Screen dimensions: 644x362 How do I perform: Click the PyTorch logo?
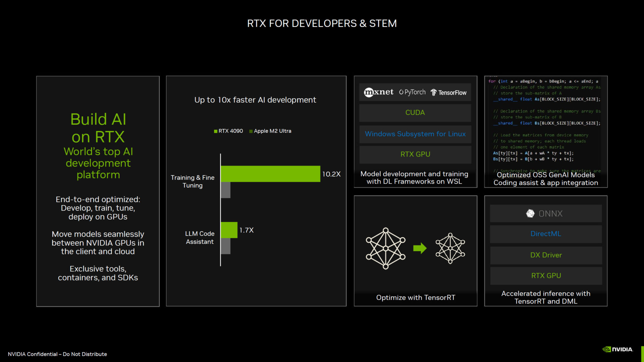pos(412,92)
